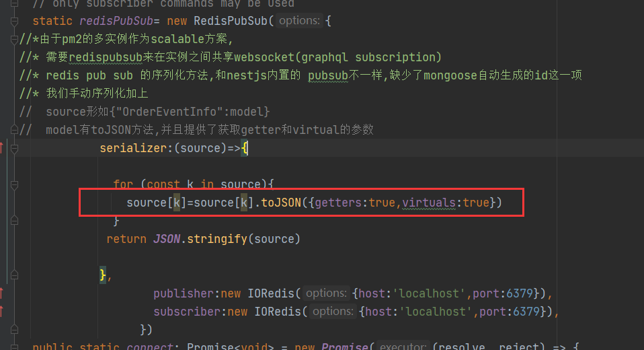The image size is (644, 350).
Task: Click the stringify method name
Action: pos(217,239)
